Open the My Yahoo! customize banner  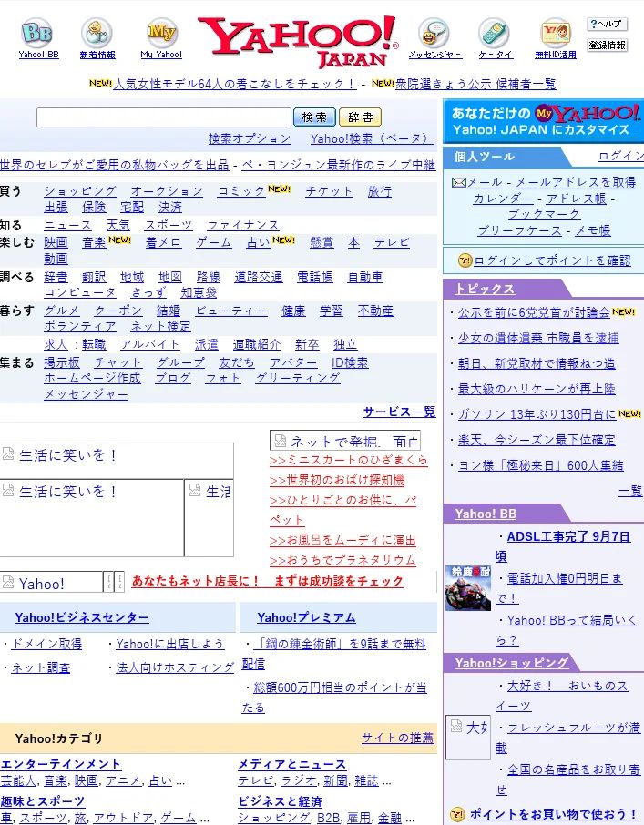543,120
